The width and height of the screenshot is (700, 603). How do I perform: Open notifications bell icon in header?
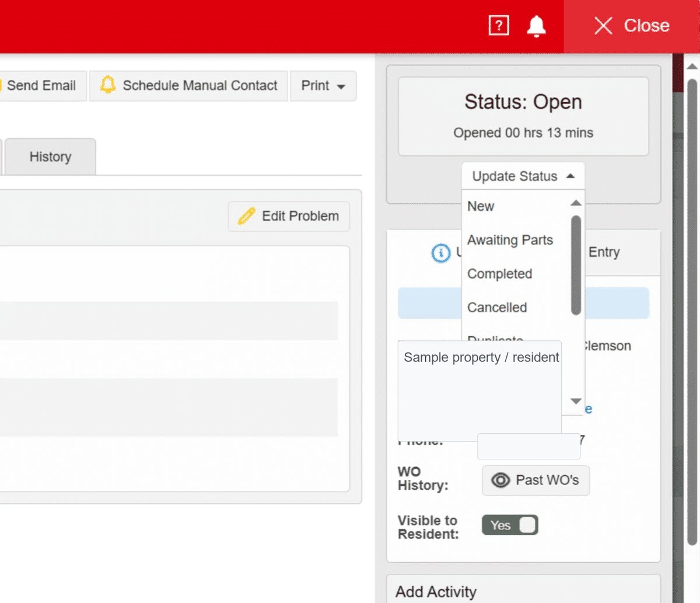pyautogui.click(x=536, y=26)
